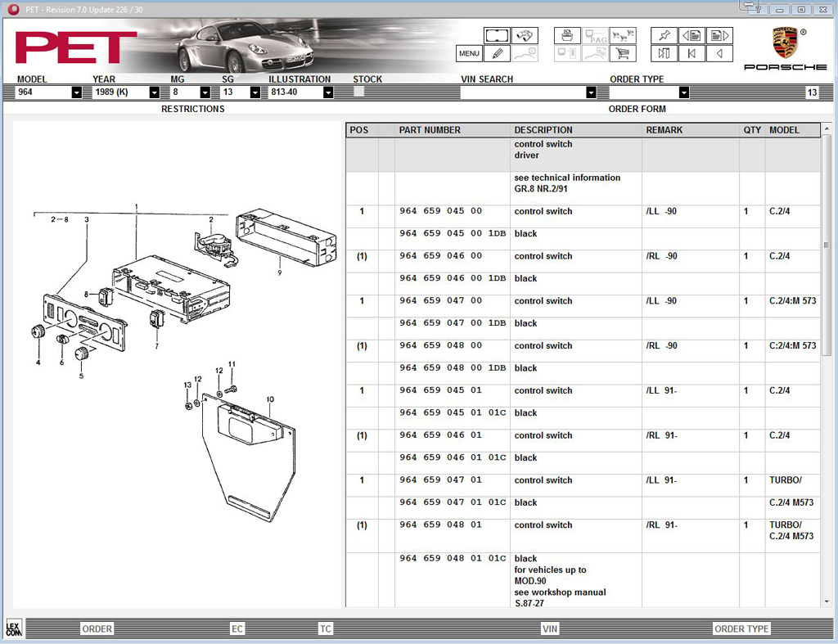Open the ORDER FORM link
This screenshot has width=838, height=644.
point(637,109)
